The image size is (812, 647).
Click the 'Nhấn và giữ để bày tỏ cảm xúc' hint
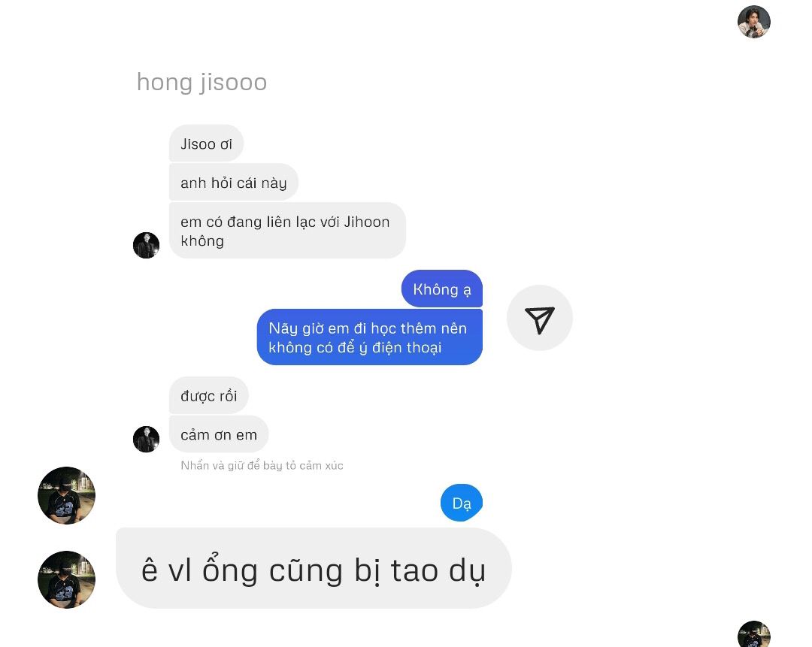point(262,465)
